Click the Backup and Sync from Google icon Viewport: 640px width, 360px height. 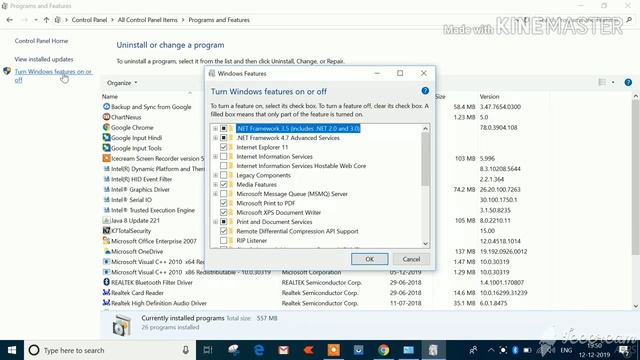point(107,107)
